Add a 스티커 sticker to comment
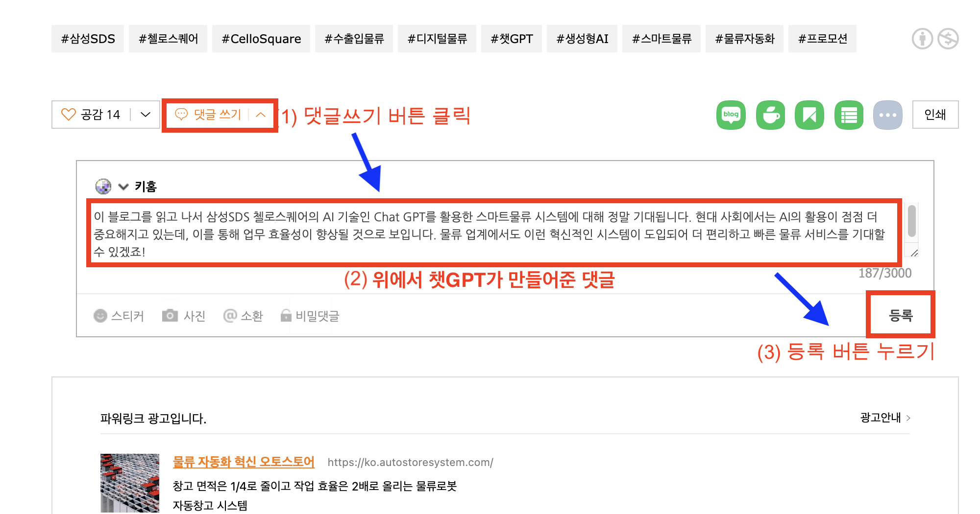The height and width of the screenshot is (514, 980). point(119,316)
